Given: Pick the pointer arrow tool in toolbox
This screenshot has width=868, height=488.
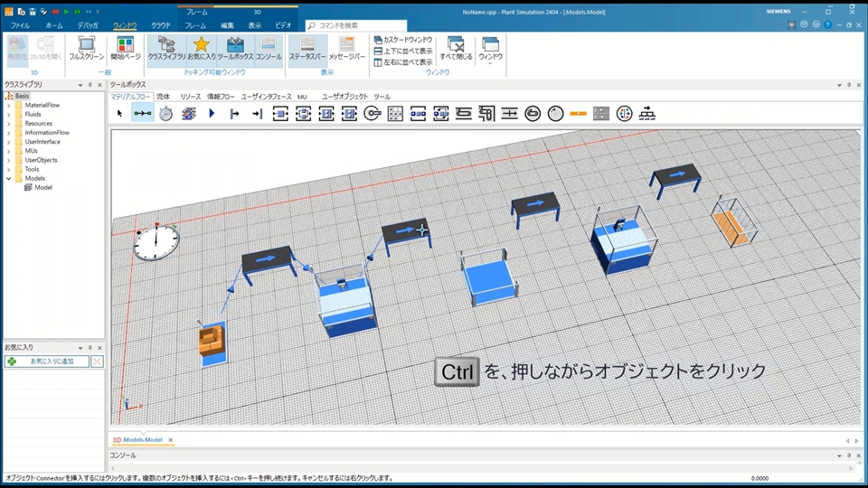Looking at the screenshot, I should tap(119, 114).
